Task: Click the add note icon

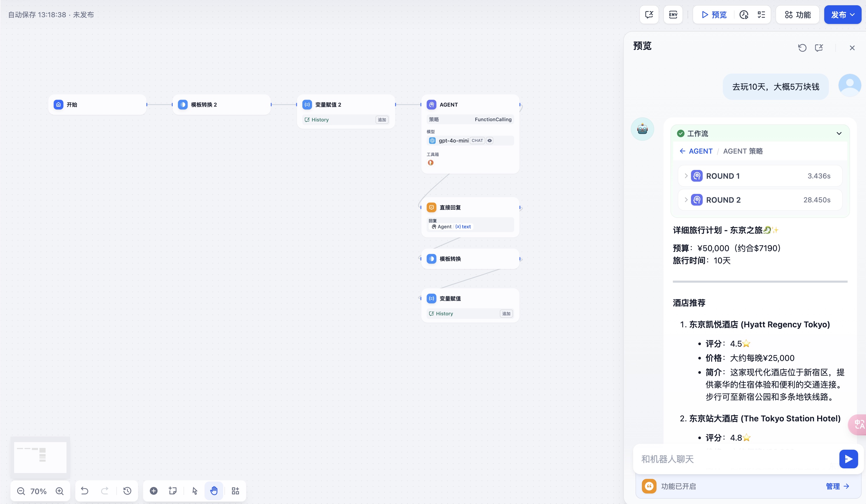Action: (172, 491)
